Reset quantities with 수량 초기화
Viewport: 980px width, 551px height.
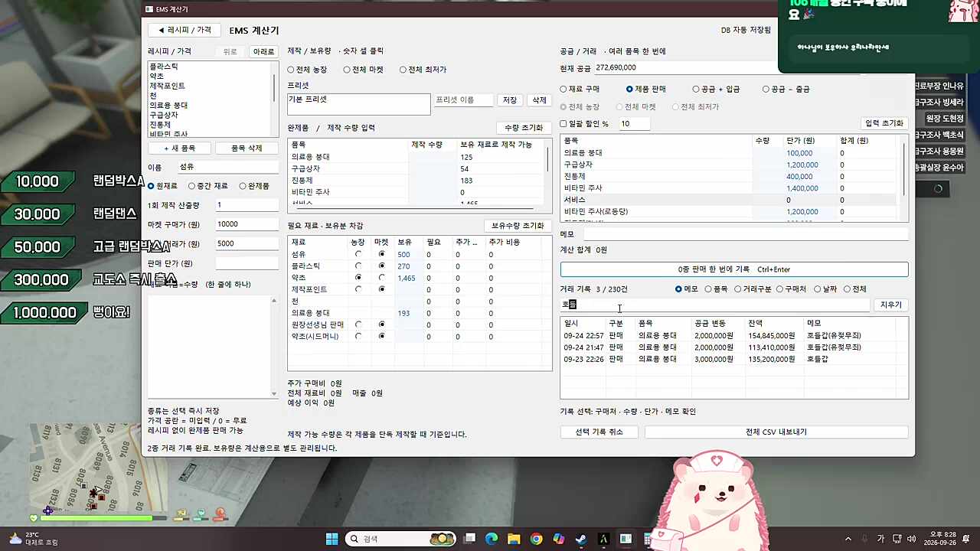[x=524, y=128]
